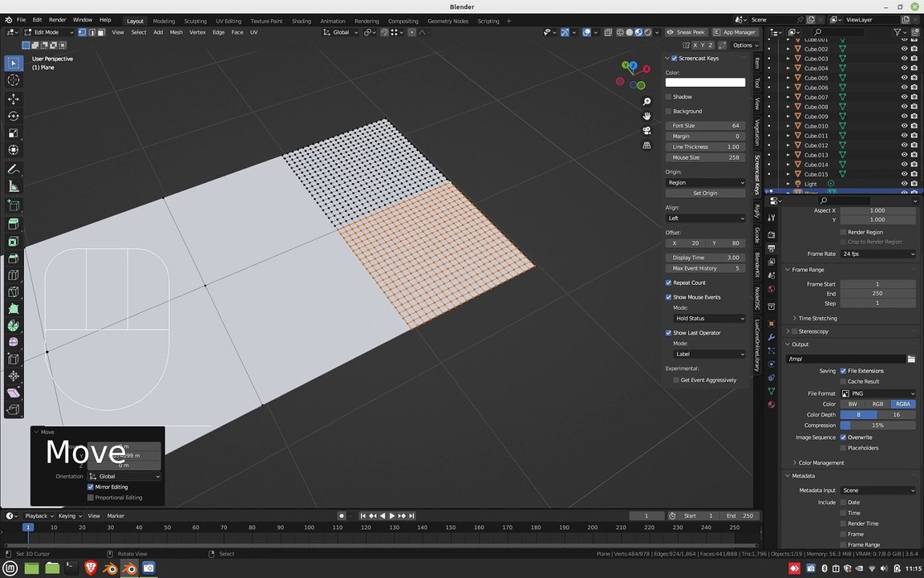Open the Label mode dropdown
Viewport: 924px width, 578px height.
tap(710, 354)
